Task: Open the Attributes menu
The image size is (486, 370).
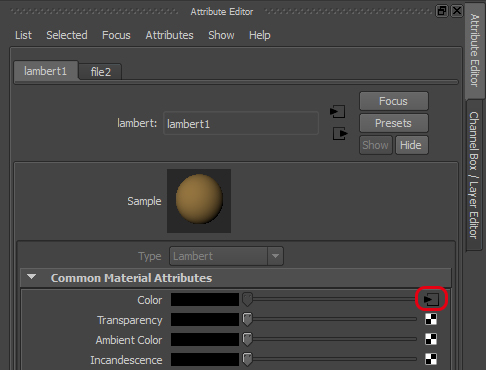Action: (169, 35)
